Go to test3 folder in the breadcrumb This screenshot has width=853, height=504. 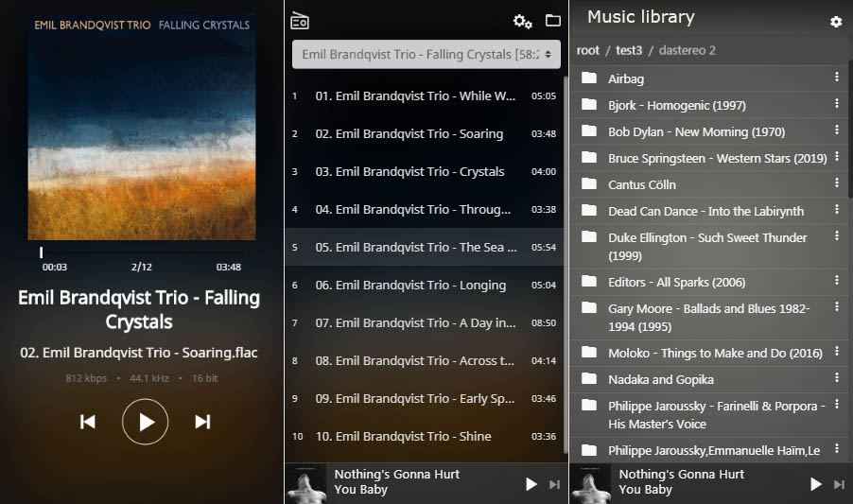[x=629, y=50]
